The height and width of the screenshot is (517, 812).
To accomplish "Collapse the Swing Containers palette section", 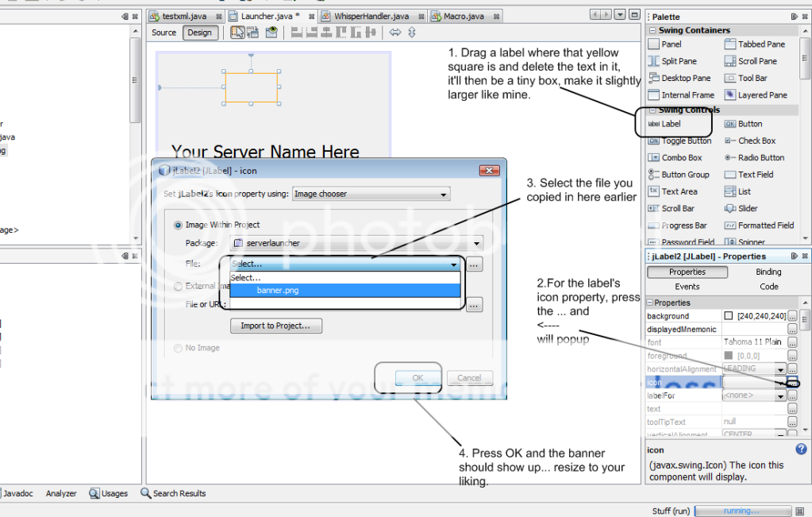I will tap(652, 30).
